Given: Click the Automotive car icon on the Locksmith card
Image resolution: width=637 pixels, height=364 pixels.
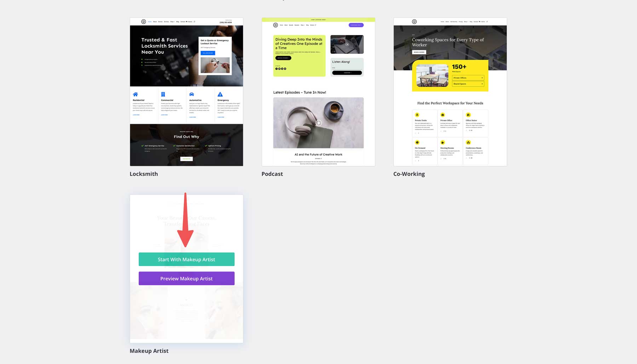Looking at the screenshot, I should 191,94.
